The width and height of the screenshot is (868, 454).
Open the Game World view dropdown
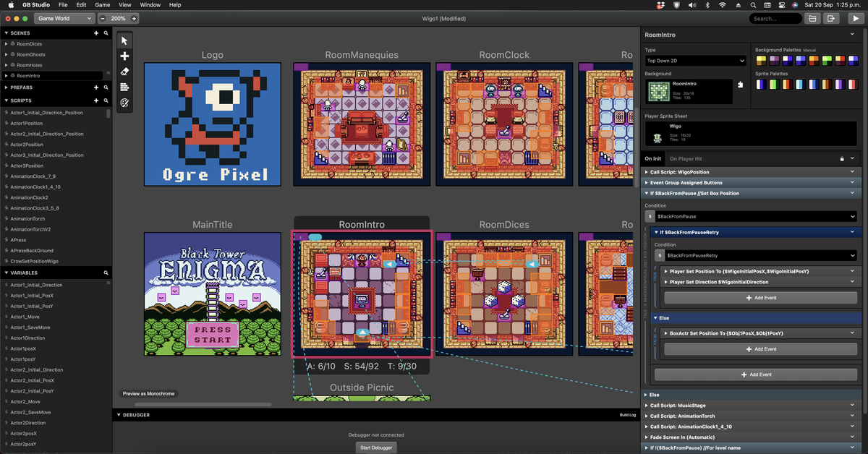click(65, 18)
